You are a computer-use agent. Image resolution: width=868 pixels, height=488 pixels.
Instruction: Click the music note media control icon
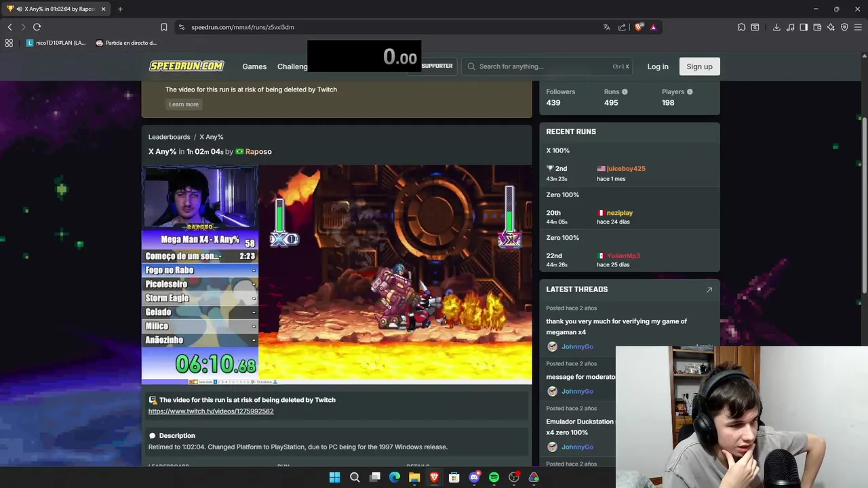coord(790,27)
